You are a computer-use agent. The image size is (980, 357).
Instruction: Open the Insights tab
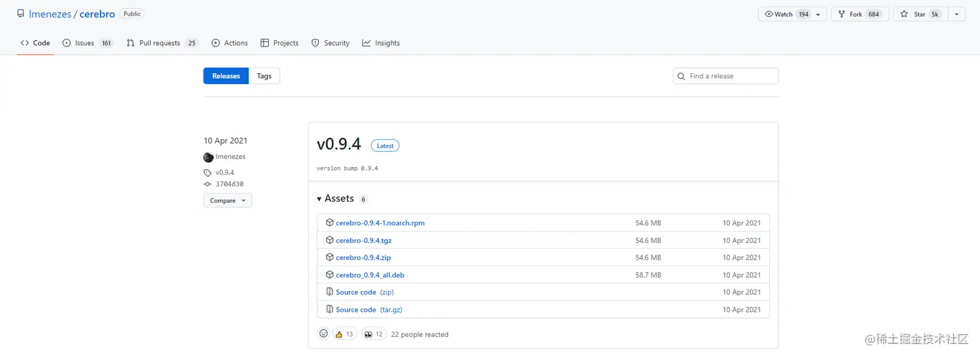381,43
